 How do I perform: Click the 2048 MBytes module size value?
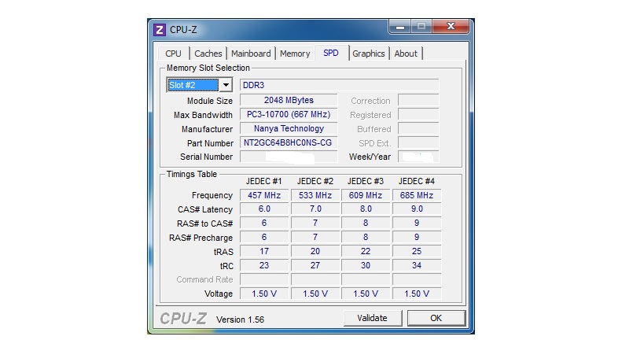289,100
